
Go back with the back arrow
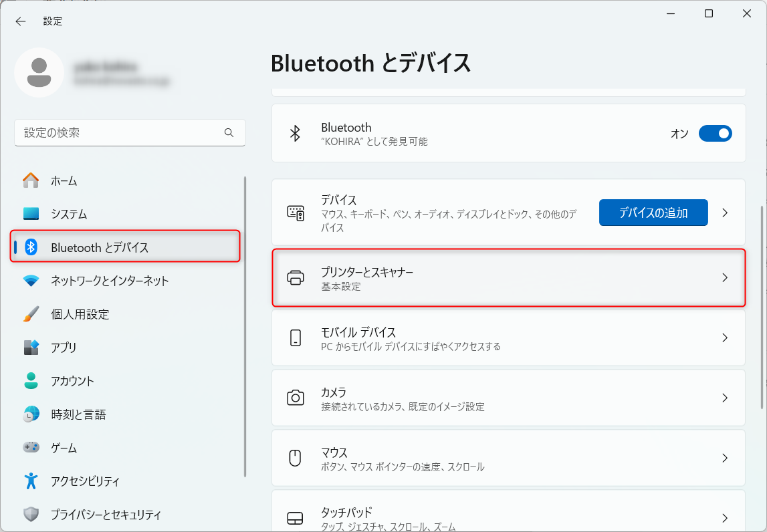[21, 21]
